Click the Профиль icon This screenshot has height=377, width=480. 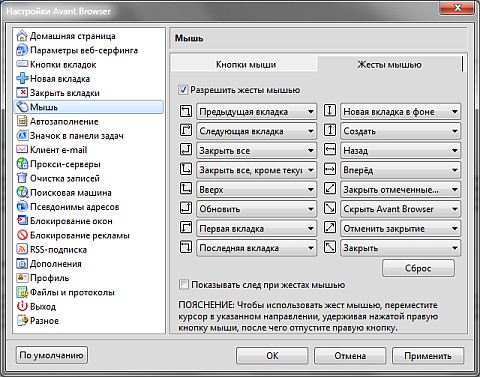point(22,278)
